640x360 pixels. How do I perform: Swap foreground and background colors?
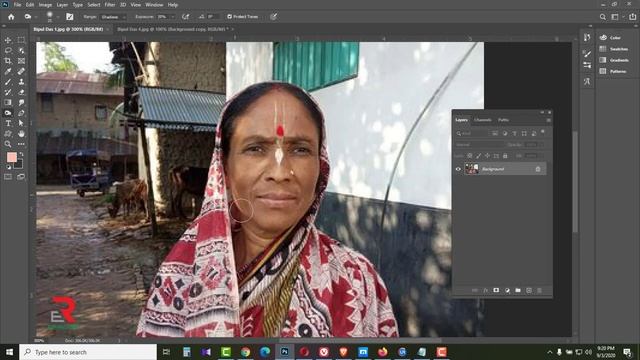click(21, 155)
